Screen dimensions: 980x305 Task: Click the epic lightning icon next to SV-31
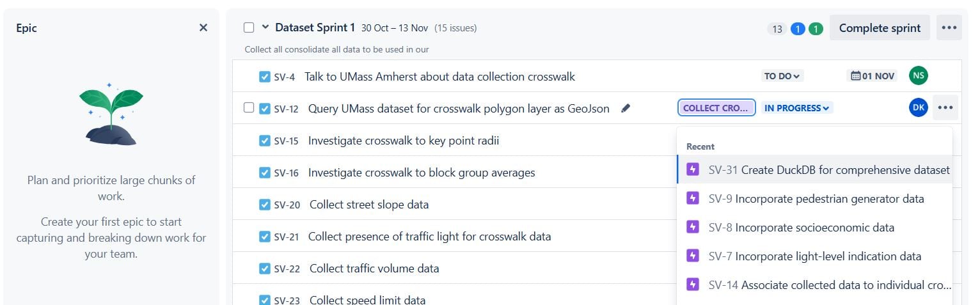(693, 169)
